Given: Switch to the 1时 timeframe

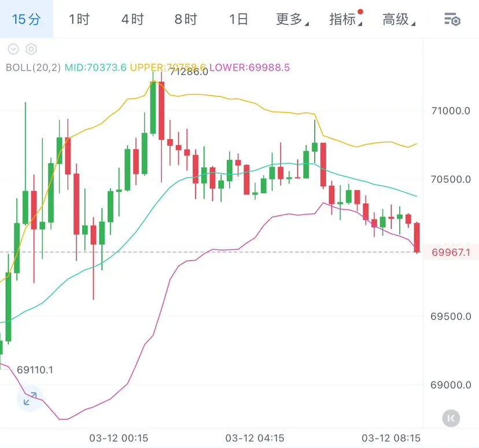Looking at the screenshot, I should pyautogui.click(x=79, y=19).
